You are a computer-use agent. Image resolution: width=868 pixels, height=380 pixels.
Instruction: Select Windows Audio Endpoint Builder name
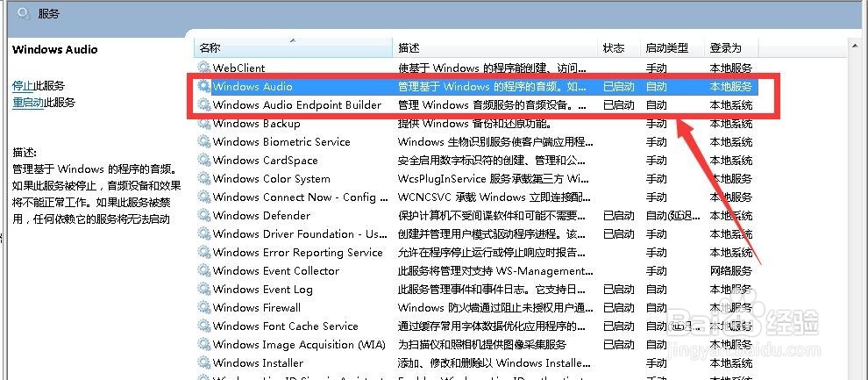coord(297,104)
